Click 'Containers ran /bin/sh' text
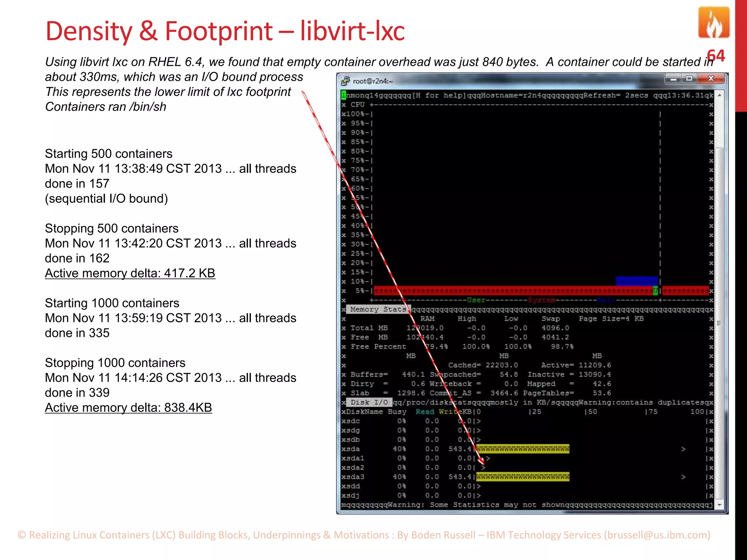The image size is (747, 560). click(106, 107)
